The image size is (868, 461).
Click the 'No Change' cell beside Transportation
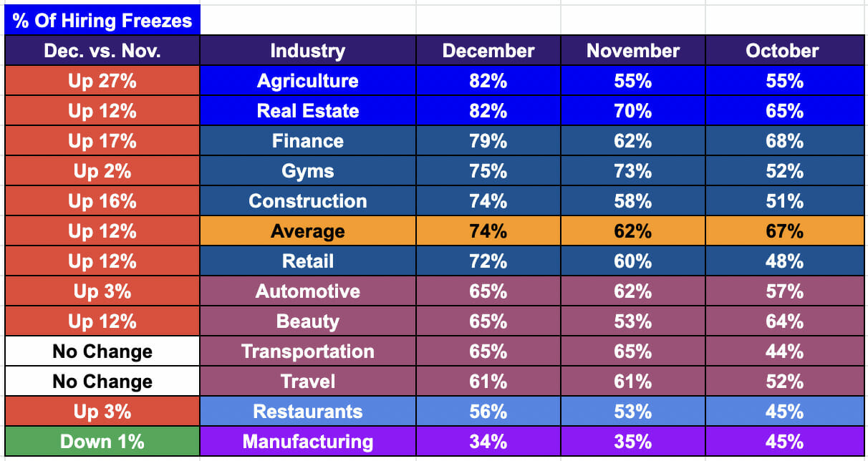tap(102, 351)
